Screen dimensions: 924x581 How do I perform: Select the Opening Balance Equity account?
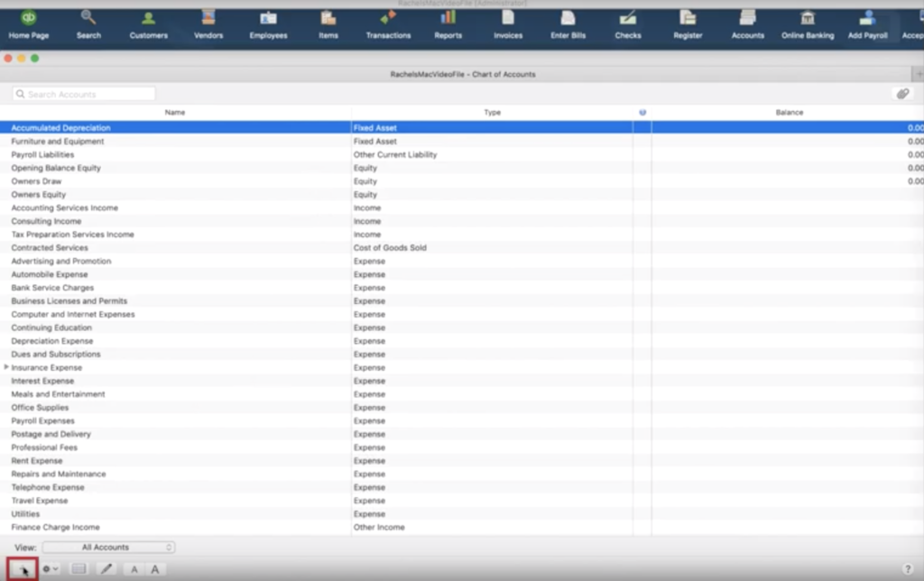(x=462, y=168)
